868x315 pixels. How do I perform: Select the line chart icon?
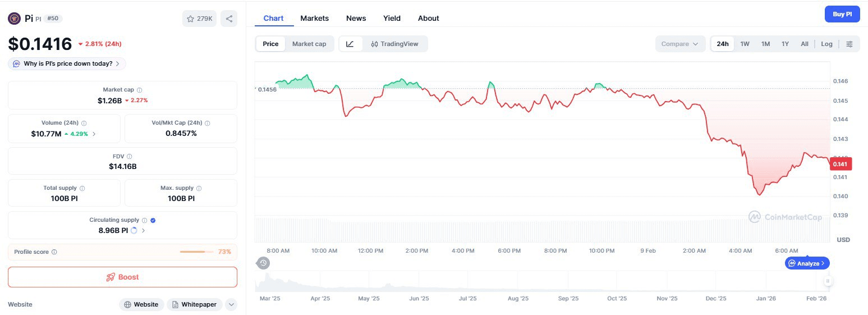350,44
